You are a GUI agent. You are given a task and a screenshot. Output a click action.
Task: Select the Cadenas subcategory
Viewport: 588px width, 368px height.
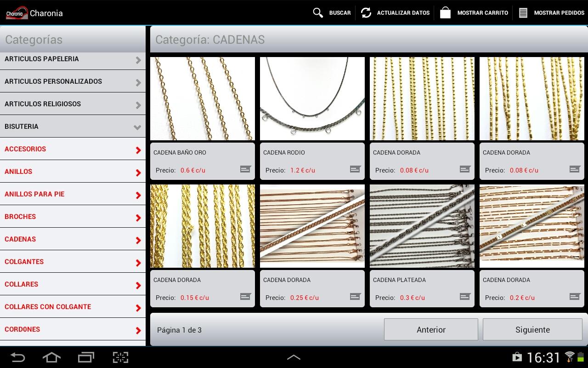pyautogui.click(x=73, y=239)
